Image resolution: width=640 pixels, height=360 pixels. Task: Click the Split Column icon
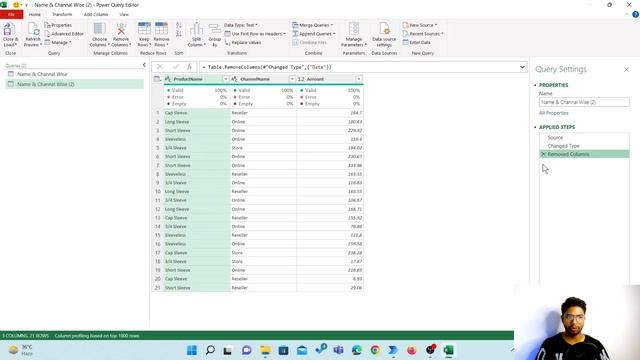point(196,29)
